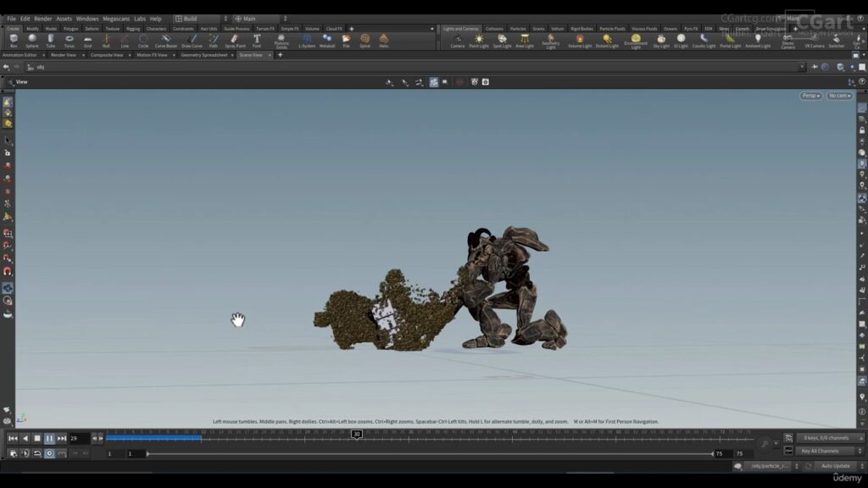Select the Grid shelf tool
868x488 pixels.
[87, 41]
